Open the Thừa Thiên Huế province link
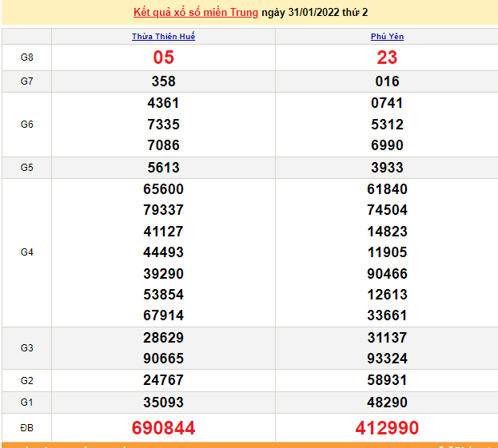Screen dimensions: 498x448 [163, 37]
